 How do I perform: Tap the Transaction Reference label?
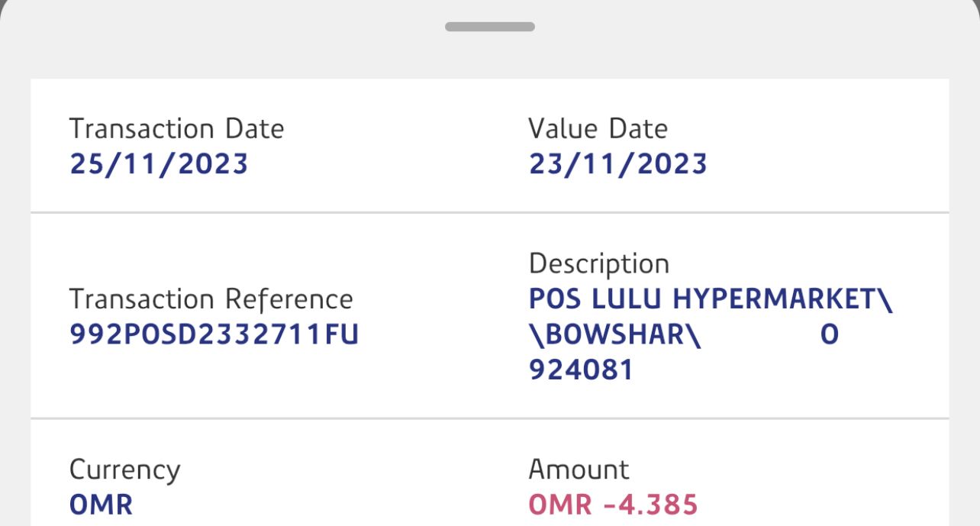211,299
